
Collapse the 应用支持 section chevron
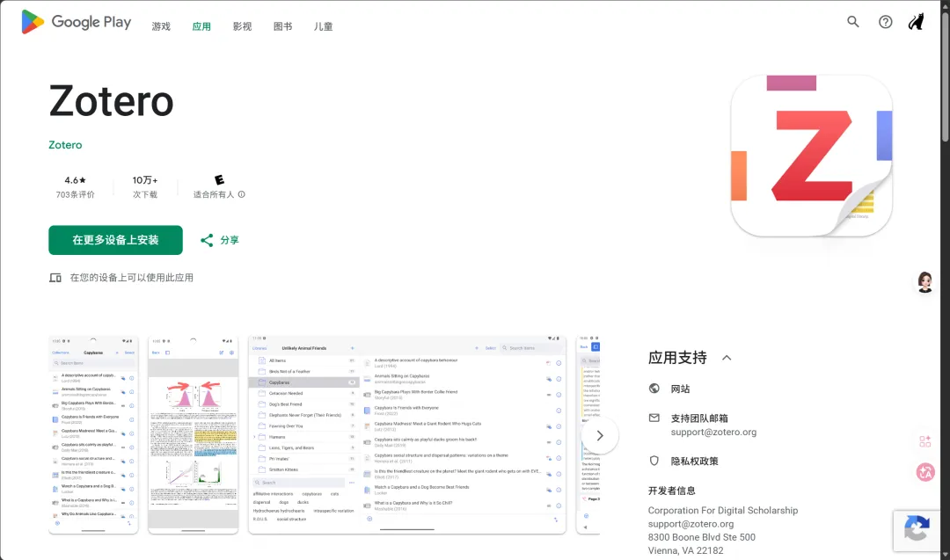727,358
